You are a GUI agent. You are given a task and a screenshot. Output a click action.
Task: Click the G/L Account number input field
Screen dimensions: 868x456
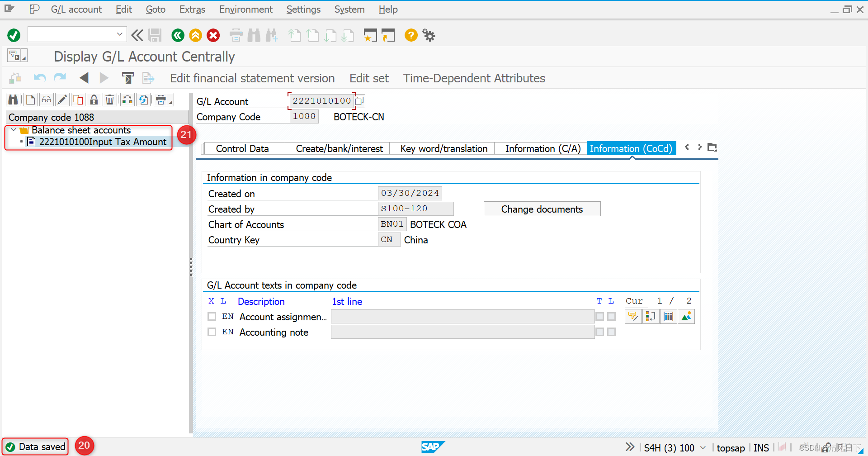(321, 100)
